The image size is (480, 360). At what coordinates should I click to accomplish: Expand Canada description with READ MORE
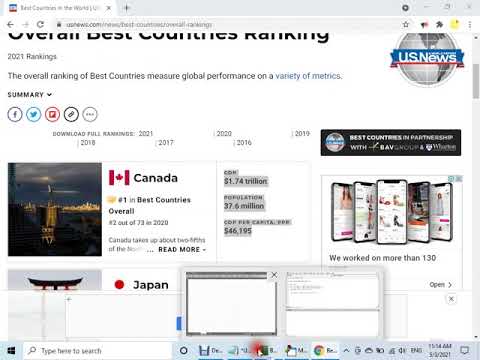(182, 249)
